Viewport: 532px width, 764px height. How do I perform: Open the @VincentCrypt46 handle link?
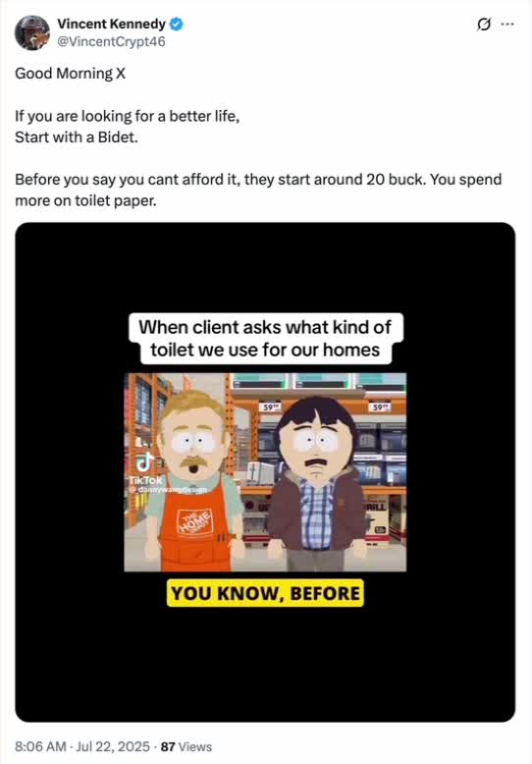[x=112, y=42]
